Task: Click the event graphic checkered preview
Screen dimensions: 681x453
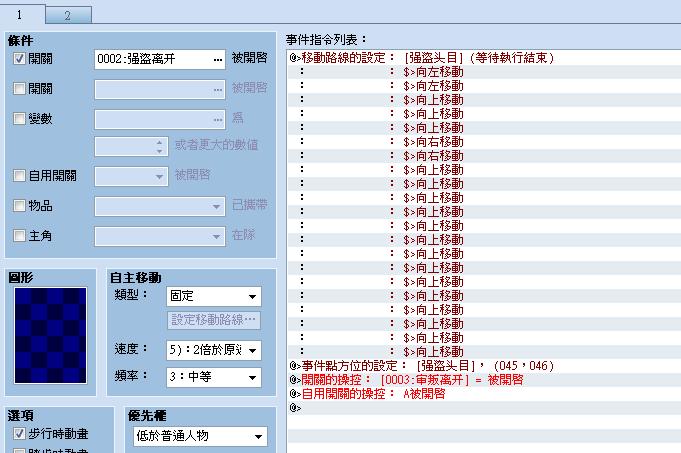Action: tap(50, 335)
